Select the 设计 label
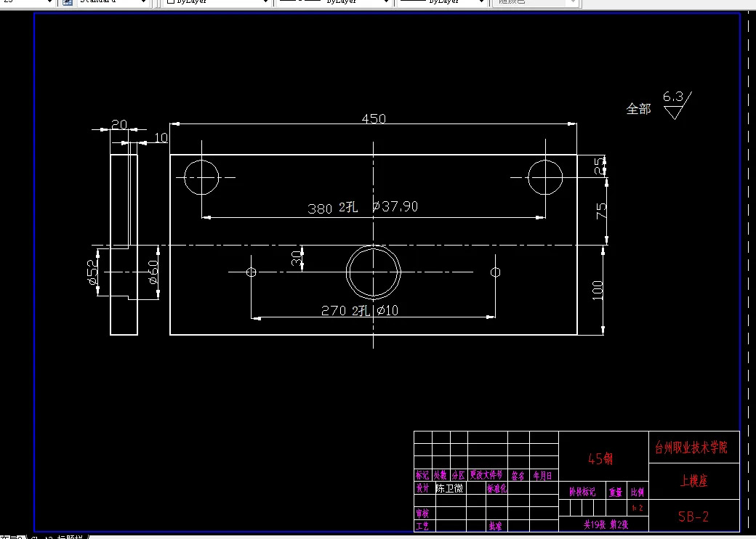Image resolution: width=756 pixels, height=539 pixels. [x=422, y=488]
